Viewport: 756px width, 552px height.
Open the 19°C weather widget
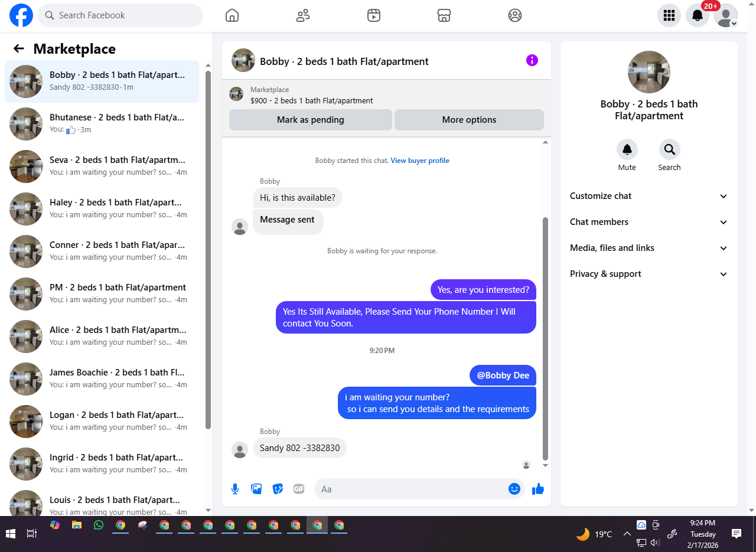tap(594, 534)
